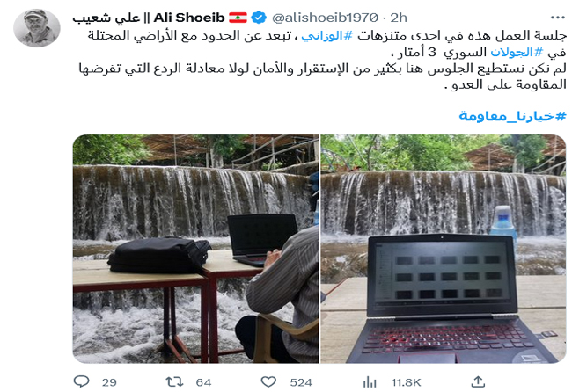Open the 2h timestamp link
The height and width of the screenshot is (392, 572).
(399, 18)
